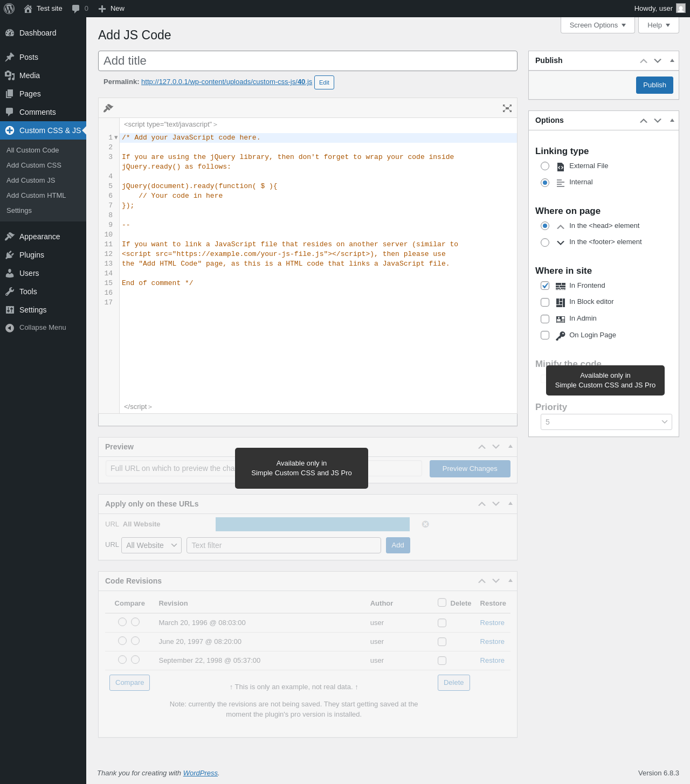Screen dimensions: 690x784
Task: Select In the <footer> element radio
Action: pos(545,242)
